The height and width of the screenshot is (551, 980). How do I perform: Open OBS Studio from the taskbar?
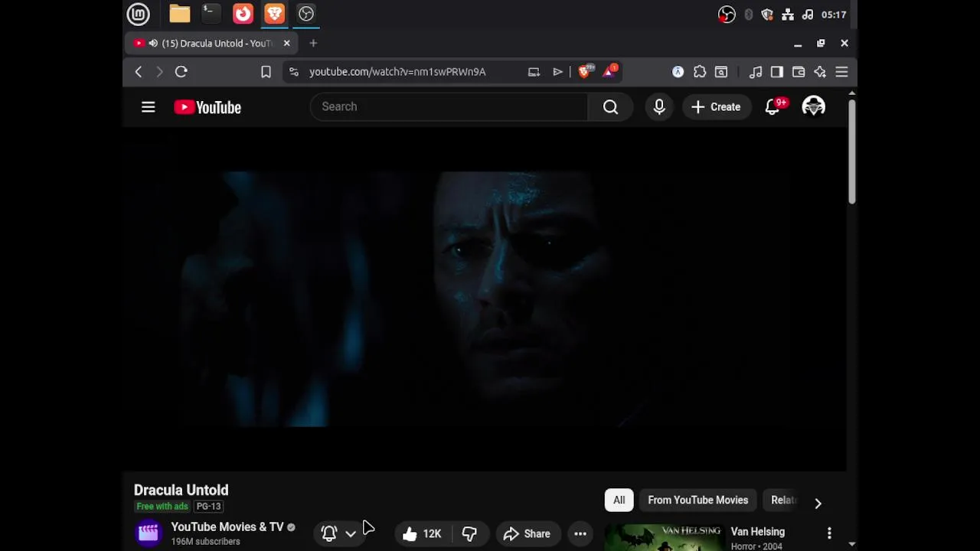306,14
